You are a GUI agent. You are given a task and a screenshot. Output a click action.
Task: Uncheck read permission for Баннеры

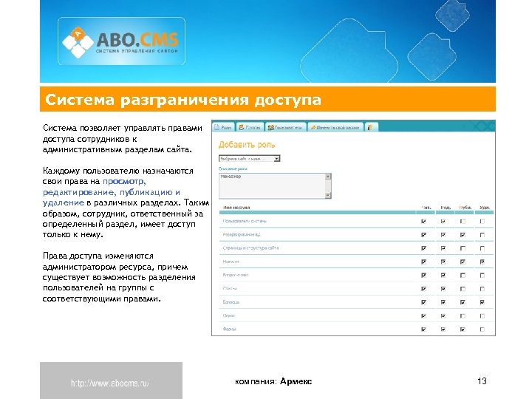point(423,302)
